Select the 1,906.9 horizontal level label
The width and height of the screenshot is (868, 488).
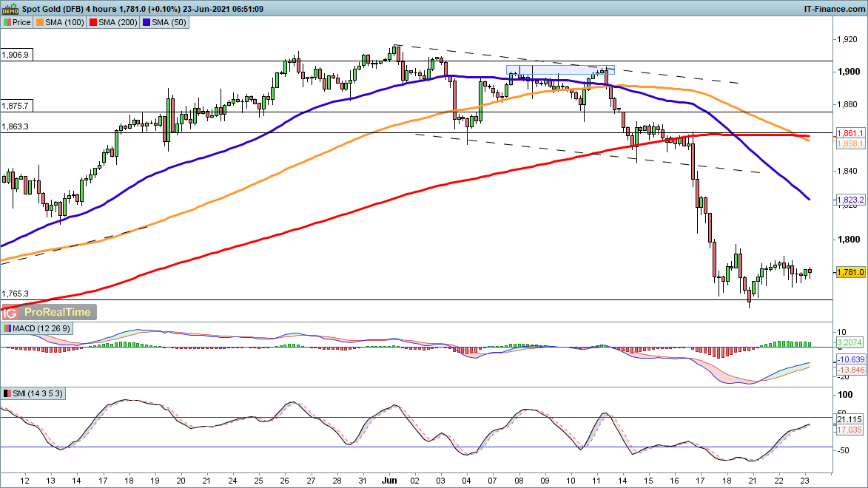16,55
